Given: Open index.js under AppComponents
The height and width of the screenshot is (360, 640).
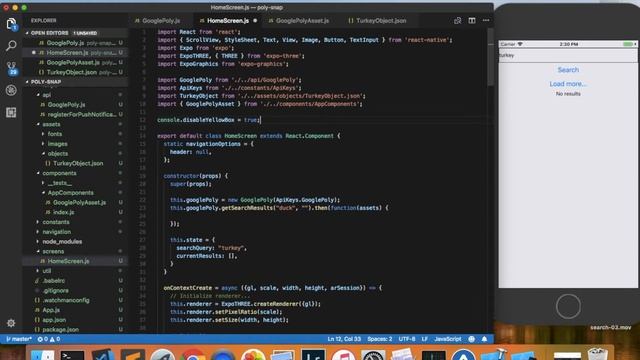Looking at the screenshot, I should pyautogui.click(x=76, y=212).
